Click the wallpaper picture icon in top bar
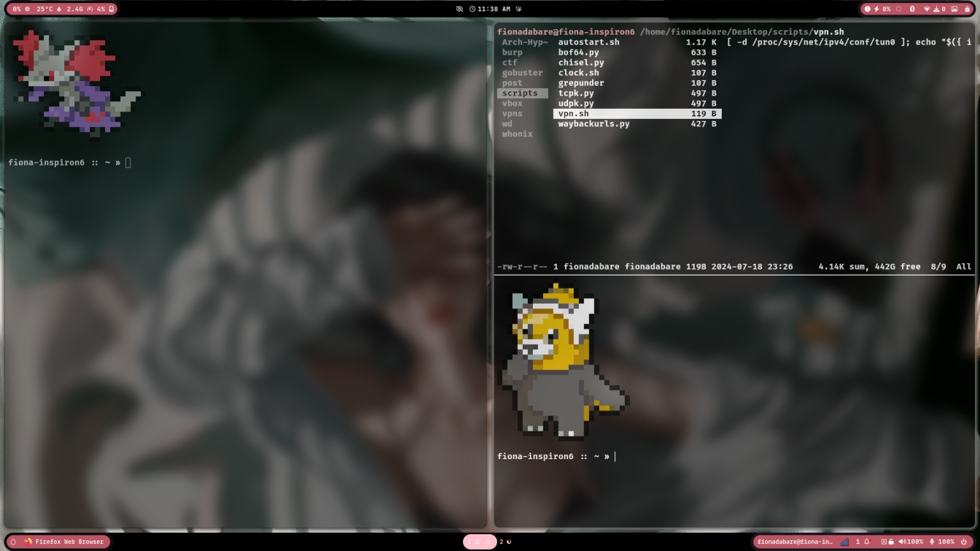This screenshot has height=551, width=980. pos(954,9)
